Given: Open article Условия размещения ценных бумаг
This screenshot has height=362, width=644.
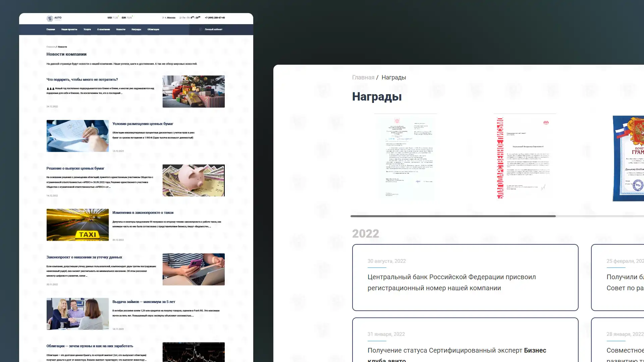Looking at the screenshot, I should pyautogui.click(x=143, y=124).
